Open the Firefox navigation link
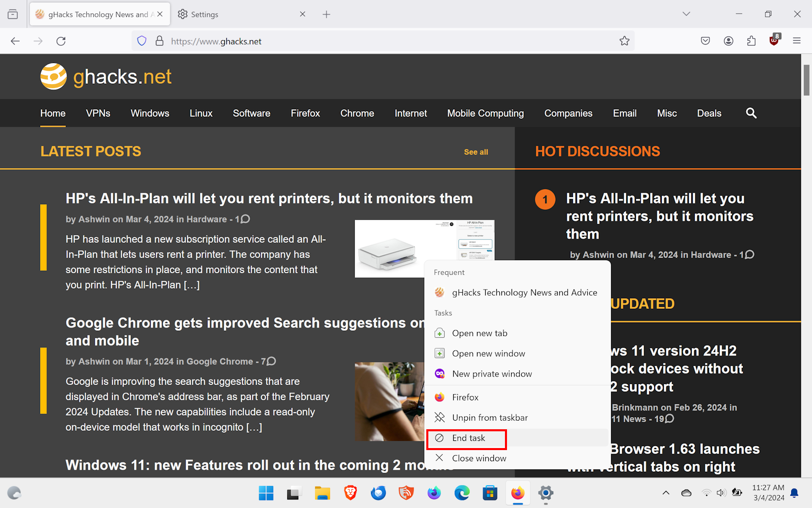812x508 pixels. pos(305,113)
